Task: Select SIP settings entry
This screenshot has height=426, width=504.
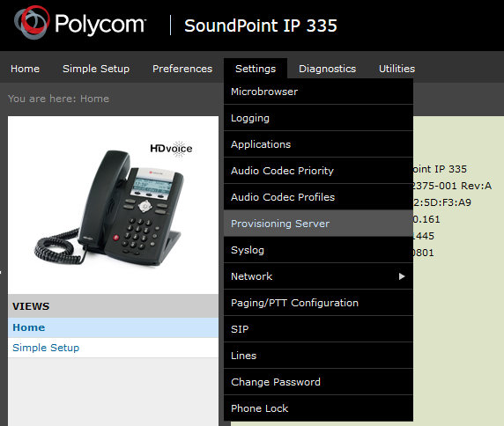Action: click(319, 329)
